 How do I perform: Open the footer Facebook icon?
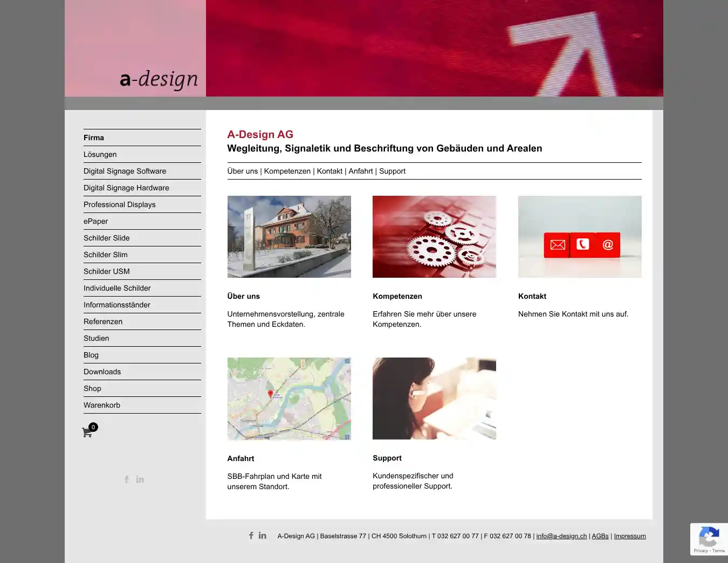[251, 535]
